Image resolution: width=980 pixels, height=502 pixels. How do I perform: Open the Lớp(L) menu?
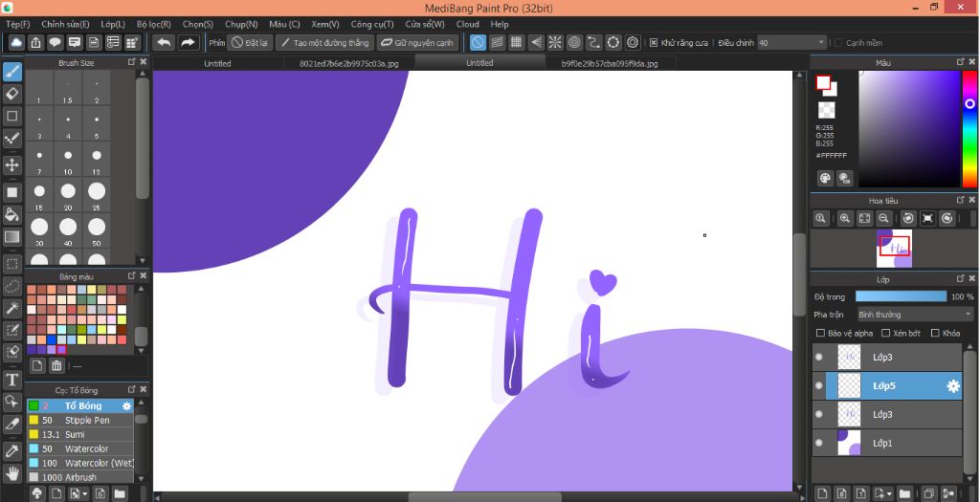pos(113,24)
